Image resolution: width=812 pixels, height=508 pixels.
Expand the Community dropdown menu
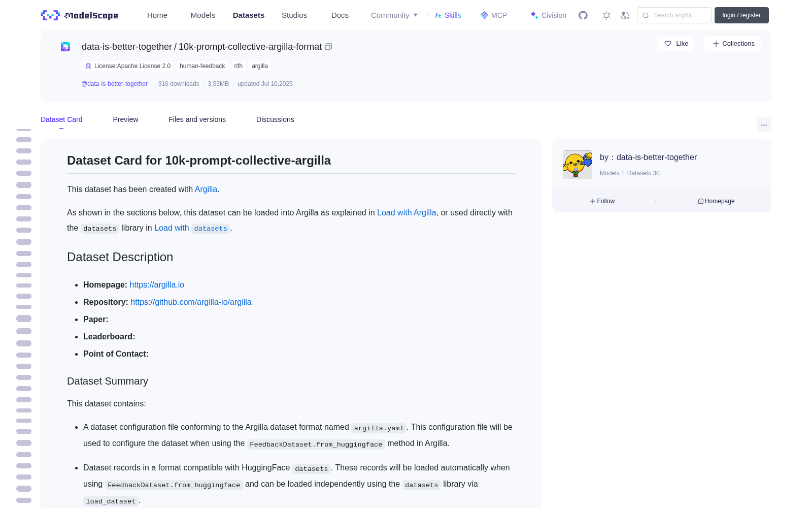(394, 15)
